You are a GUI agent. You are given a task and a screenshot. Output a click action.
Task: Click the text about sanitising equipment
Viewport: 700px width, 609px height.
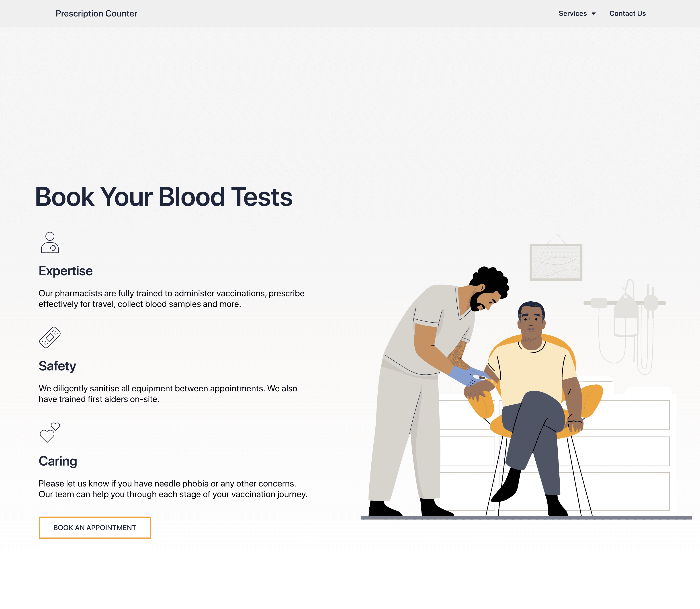168,394
